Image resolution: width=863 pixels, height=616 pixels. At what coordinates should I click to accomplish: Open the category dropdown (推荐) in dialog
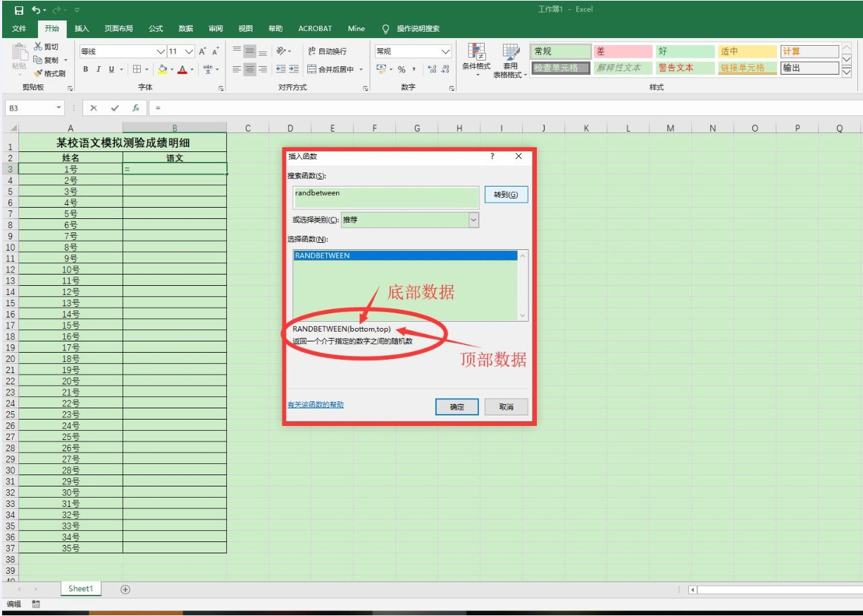tap(473, 220)
